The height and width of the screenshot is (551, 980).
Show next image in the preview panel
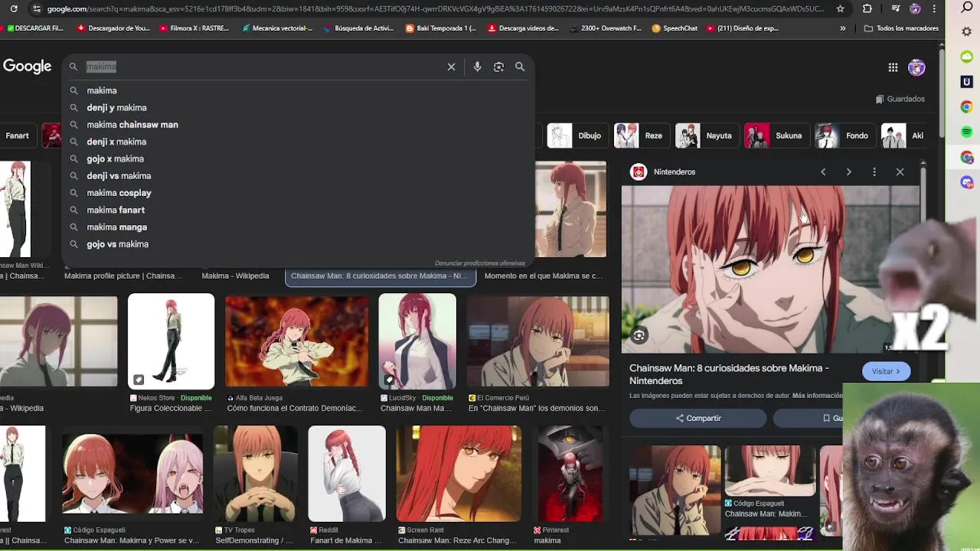pyautogui.click(x=848, y=172)
